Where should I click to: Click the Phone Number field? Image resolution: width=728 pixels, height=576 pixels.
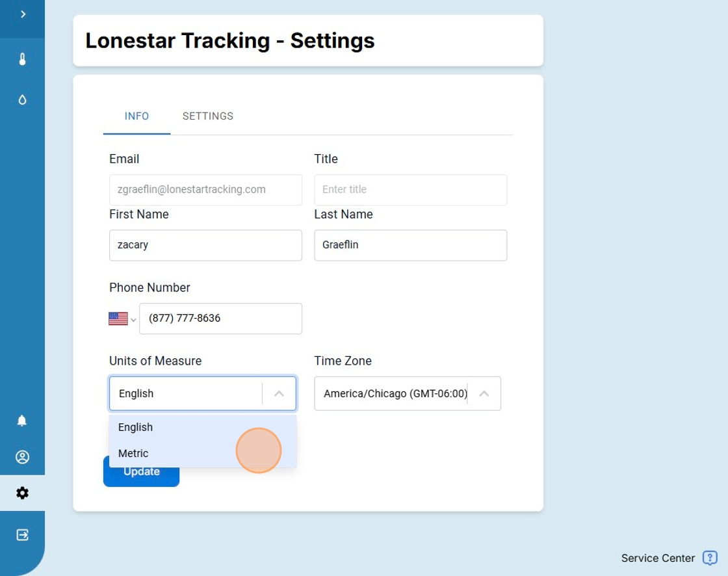pyautogui.click(x=220, y=318)
